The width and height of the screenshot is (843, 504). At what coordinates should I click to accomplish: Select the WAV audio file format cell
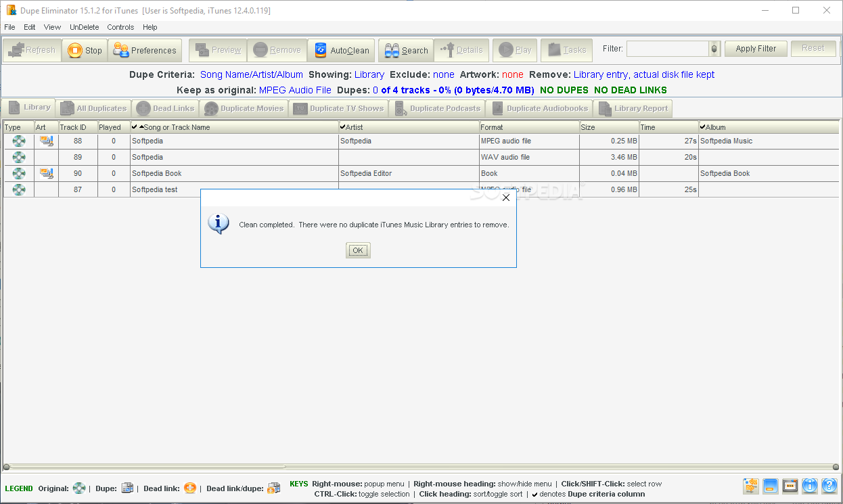click(x=530, y=157)
